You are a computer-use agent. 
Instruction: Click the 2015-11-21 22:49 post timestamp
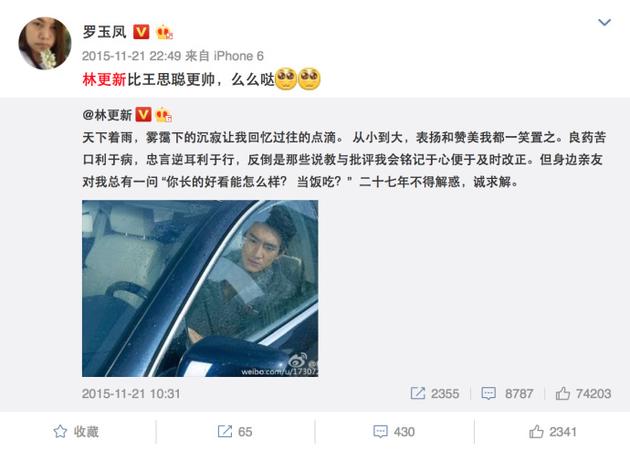pos(131,56)
